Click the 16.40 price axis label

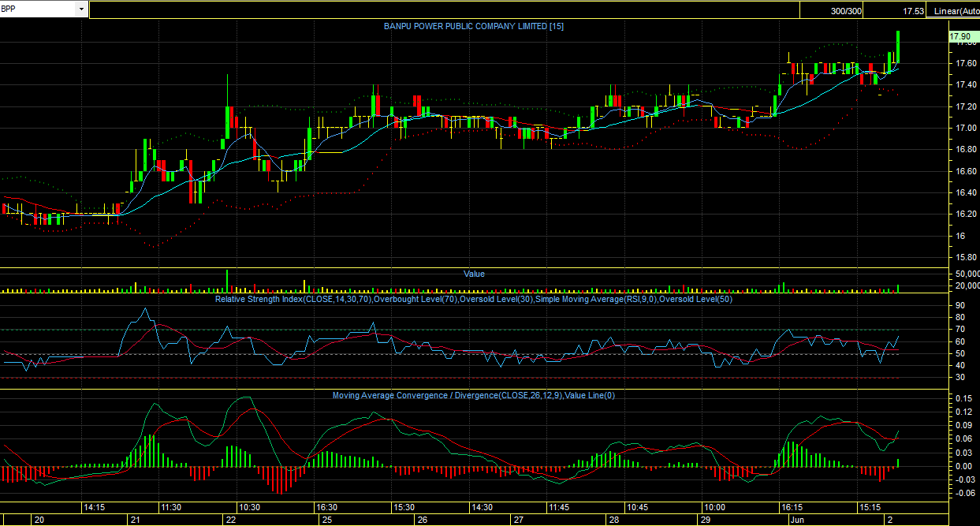(965, 192)
